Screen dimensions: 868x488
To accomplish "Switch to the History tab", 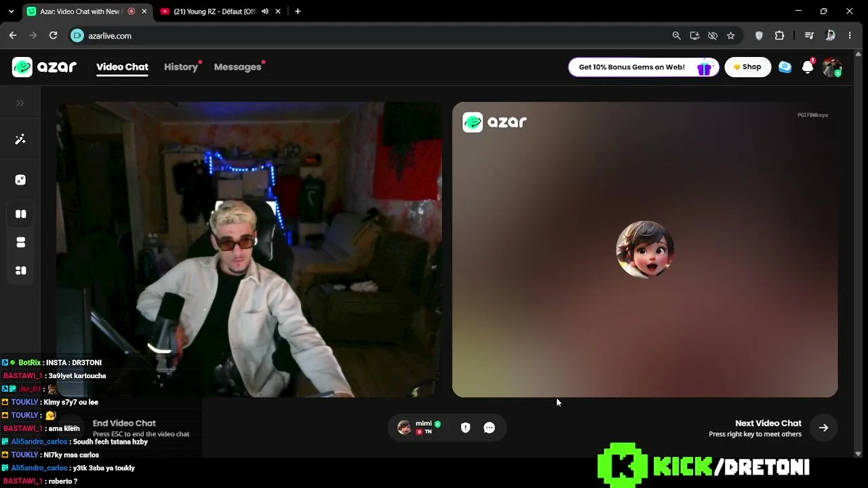I will [181, 67].
